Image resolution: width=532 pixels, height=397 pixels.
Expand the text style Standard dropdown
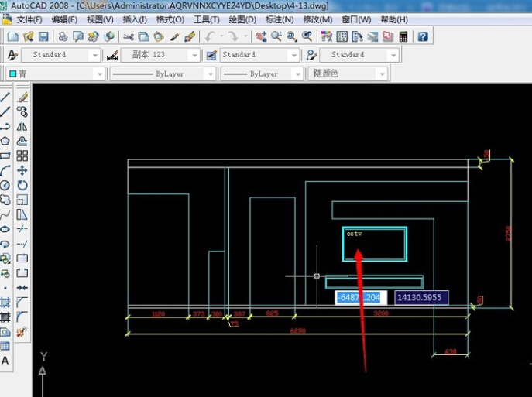point(94,55)
